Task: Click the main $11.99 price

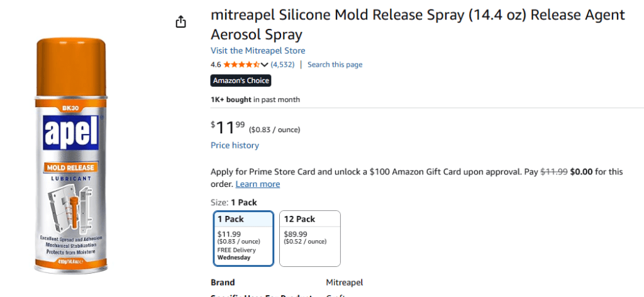Action: click(x=228, y=128)
